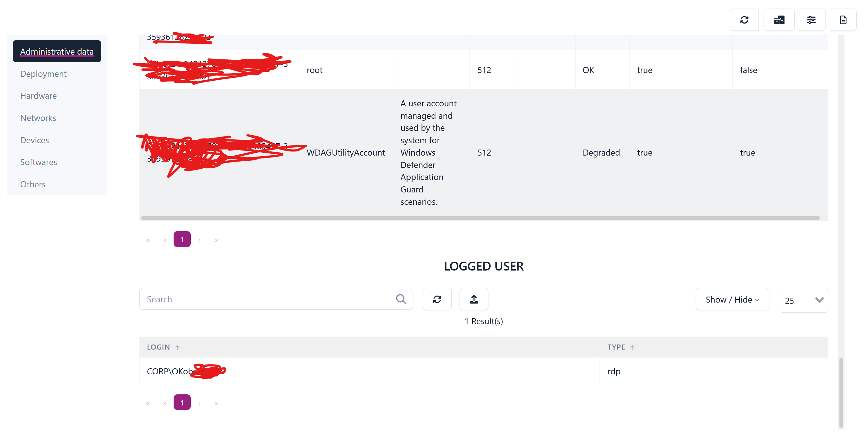Click next page arrow under Logged User
This screenshot has height=435, width=868.
(200, 403)
